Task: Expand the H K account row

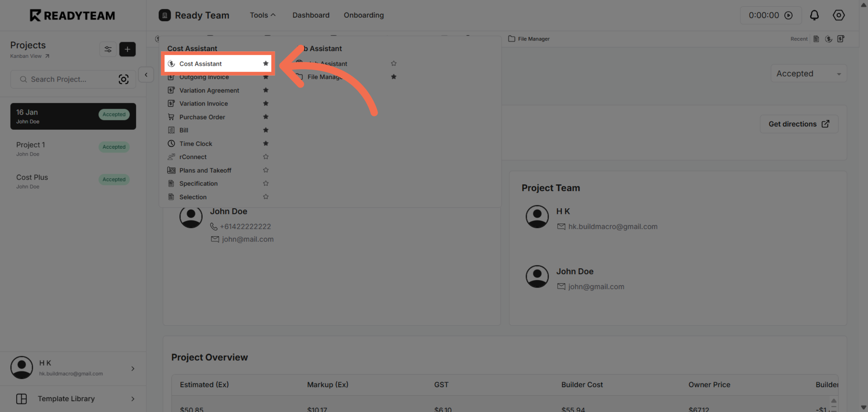Action: pos(133,368)
